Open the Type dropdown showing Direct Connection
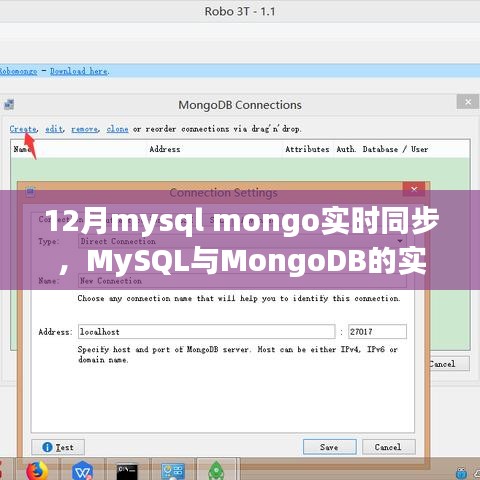 point(242,241)
